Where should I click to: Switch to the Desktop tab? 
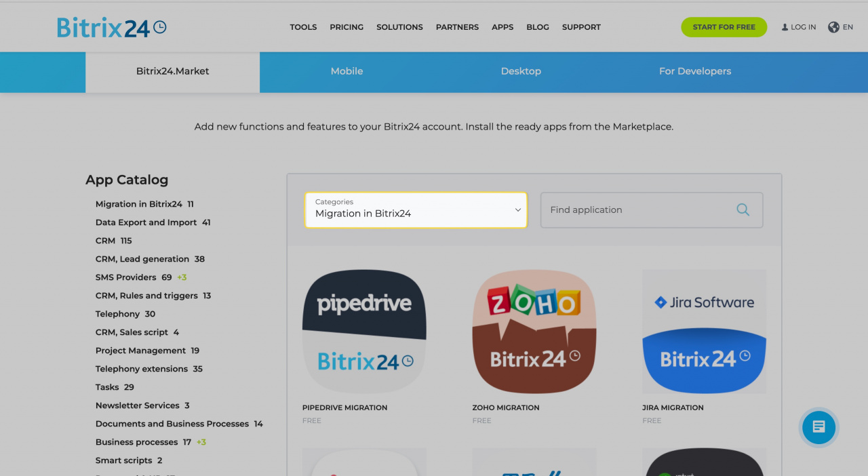[x=521, y=71]
